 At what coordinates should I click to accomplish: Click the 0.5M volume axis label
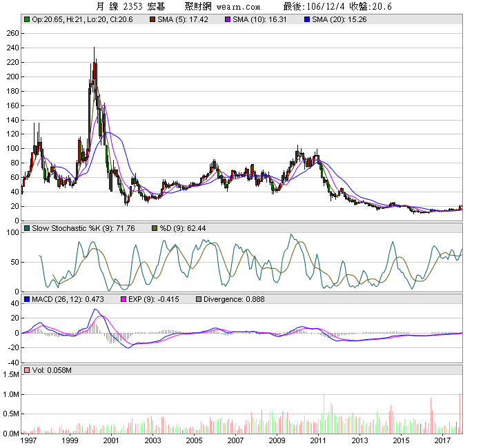click(11, 414)
